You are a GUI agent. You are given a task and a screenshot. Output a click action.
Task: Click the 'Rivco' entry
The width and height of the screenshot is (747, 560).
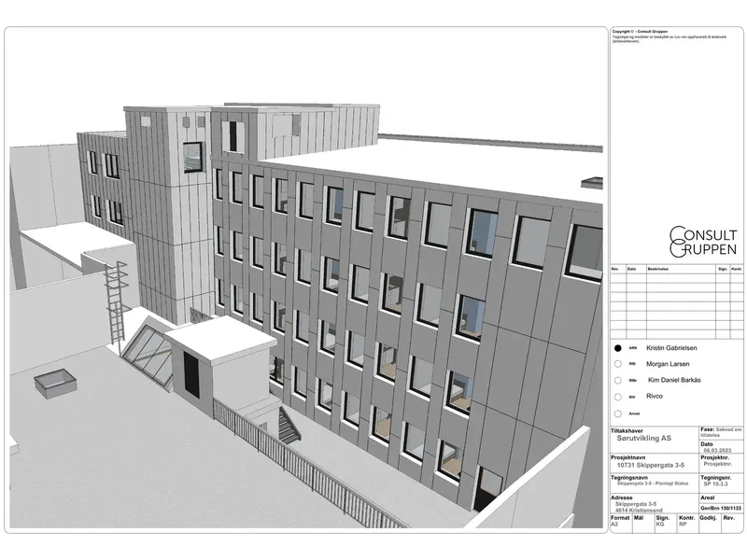click(x=655, y=396)
